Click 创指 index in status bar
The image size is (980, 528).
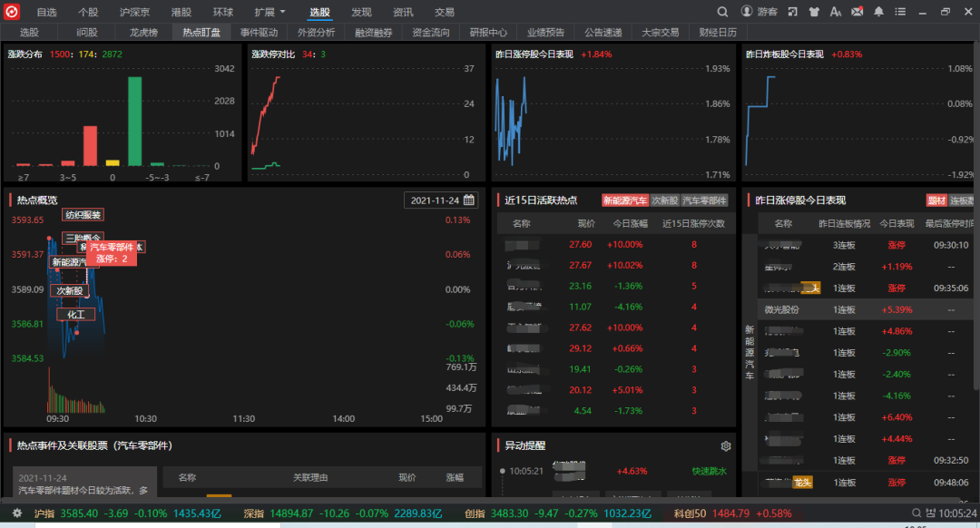tap(557, 513)
